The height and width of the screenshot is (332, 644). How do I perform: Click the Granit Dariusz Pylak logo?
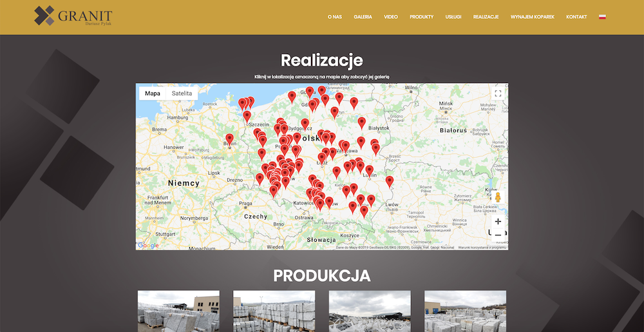[73, 17]
